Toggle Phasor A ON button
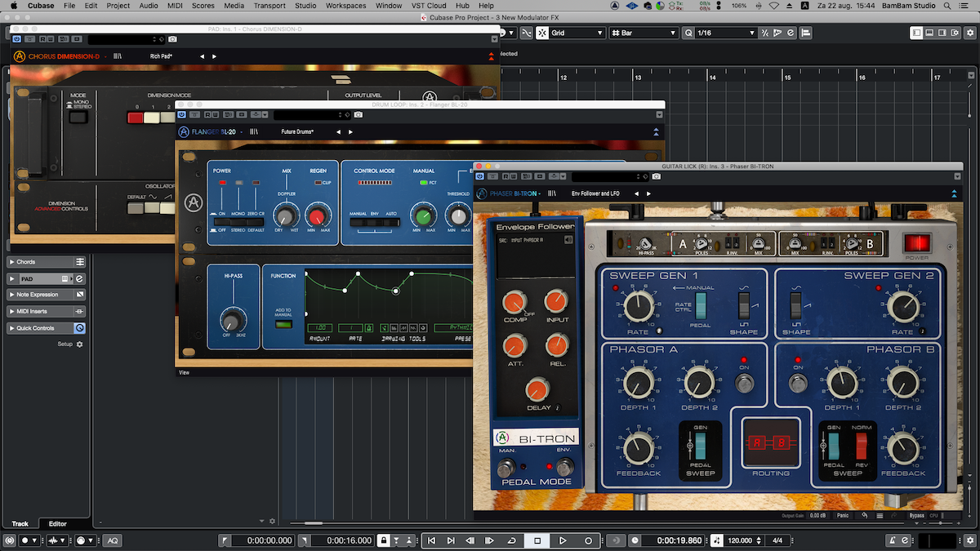Image resolution: width=980 pixels, height=551 pixels. coord(742,383)
